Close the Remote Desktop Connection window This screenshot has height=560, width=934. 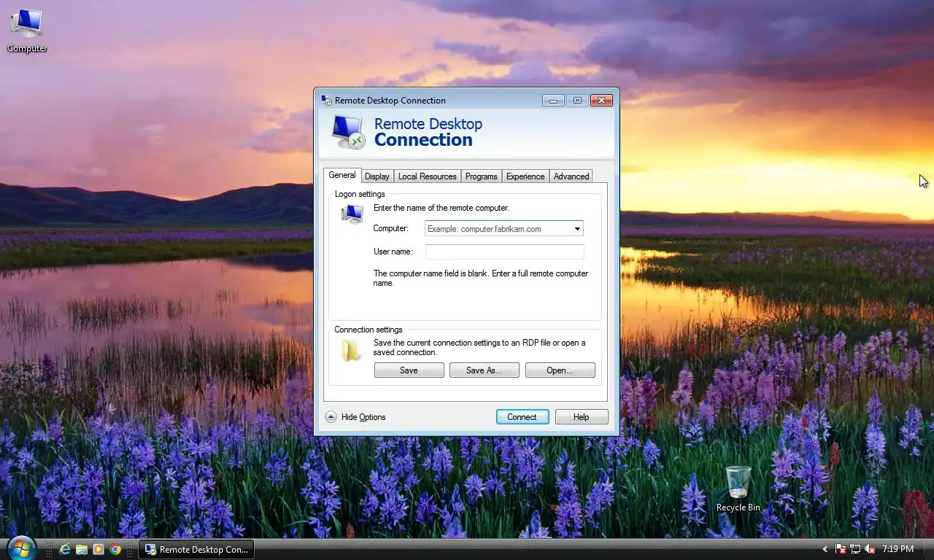(601, 101)
